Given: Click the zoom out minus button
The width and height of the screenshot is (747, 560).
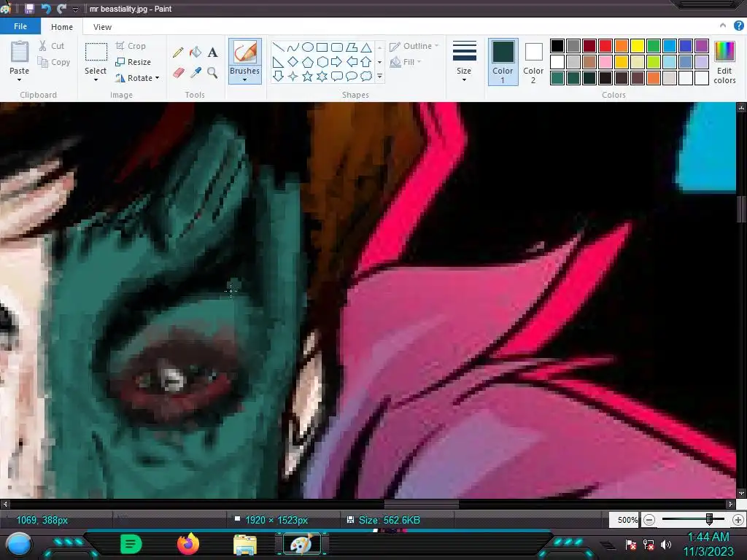Looking at the screenshot, I should point(649,520).
